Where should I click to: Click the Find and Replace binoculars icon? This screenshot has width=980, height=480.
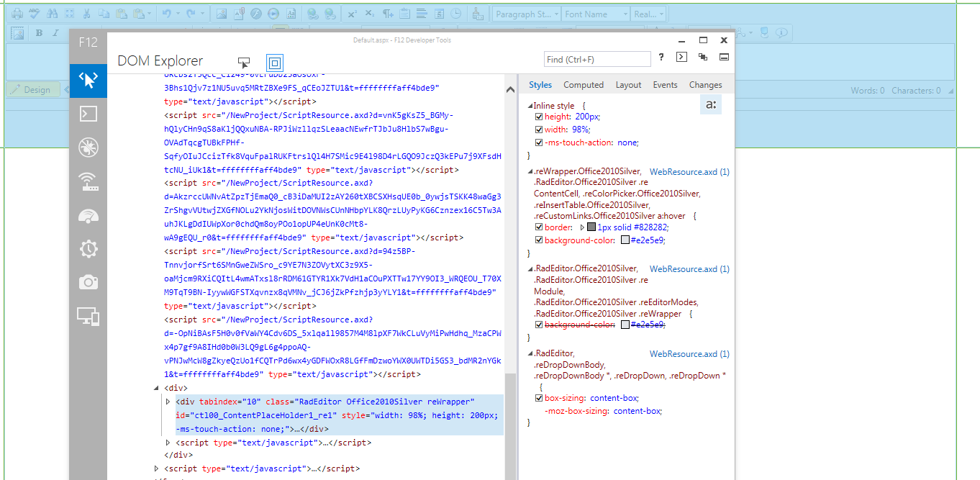(53, 14)
